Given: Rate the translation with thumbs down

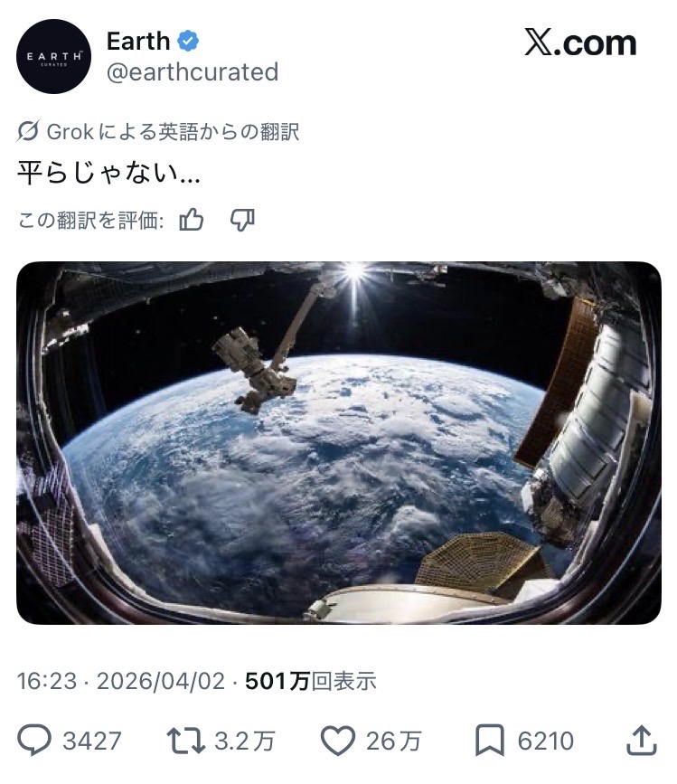Looking at the screenshot, I should pos(242,220).
